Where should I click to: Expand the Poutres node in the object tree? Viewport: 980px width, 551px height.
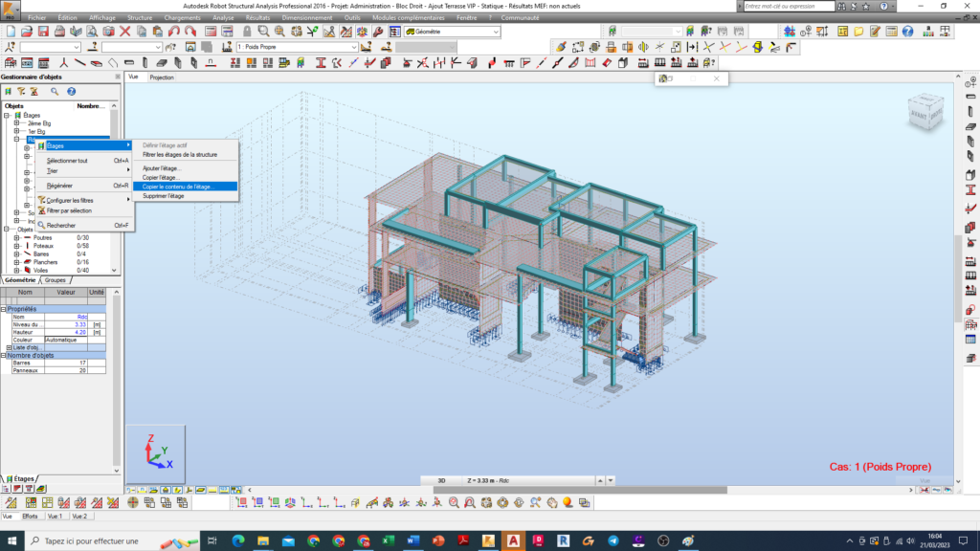click(x=15, y=238)
